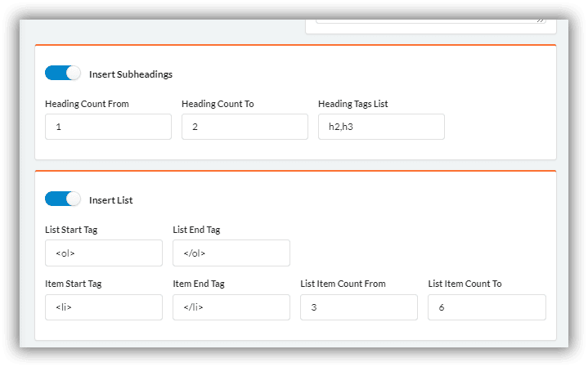Focus the List End Tag field
Image resolution: width=588 pixels, height=367 pixels.
coord(231,253)
